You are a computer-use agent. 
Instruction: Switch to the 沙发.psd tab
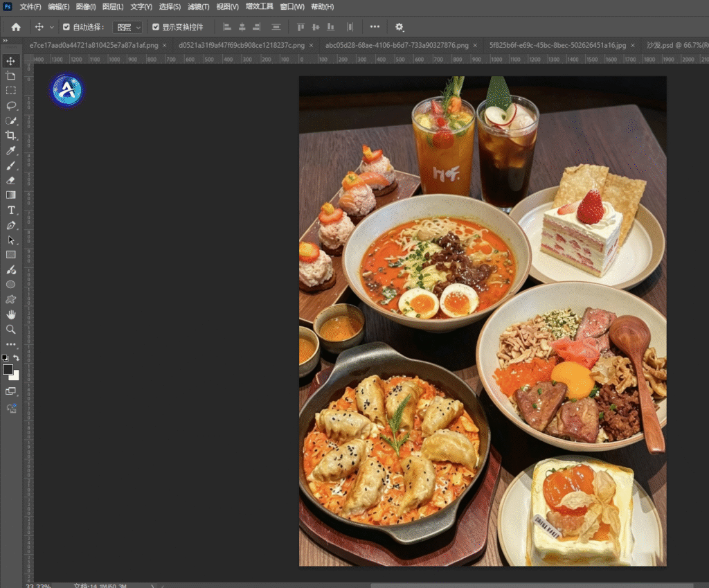[x=677, y=45]
